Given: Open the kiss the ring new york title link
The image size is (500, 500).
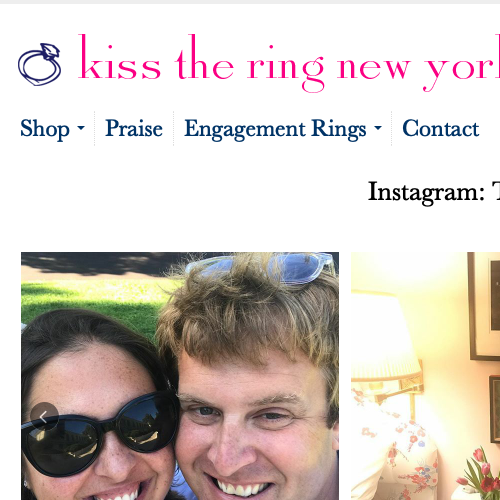Looking at the screenshot, I should pos(289,63).
